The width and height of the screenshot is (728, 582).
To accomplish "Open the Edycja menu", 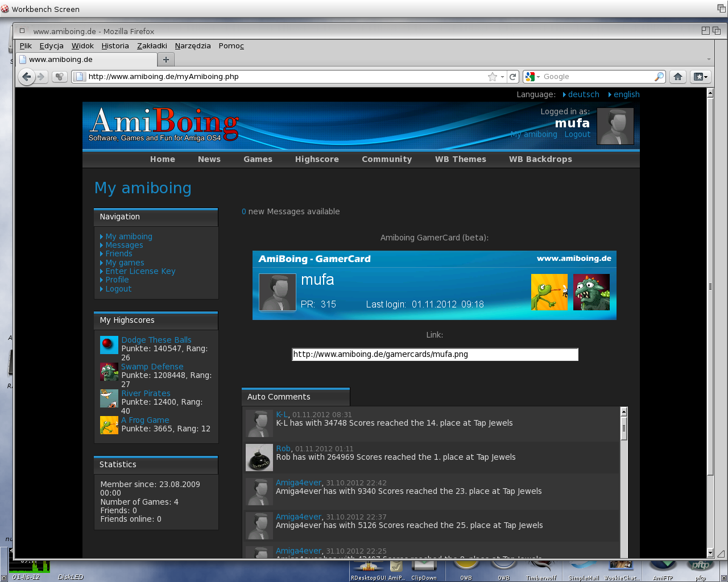I will pyautogui.click(x=52, y=46).
